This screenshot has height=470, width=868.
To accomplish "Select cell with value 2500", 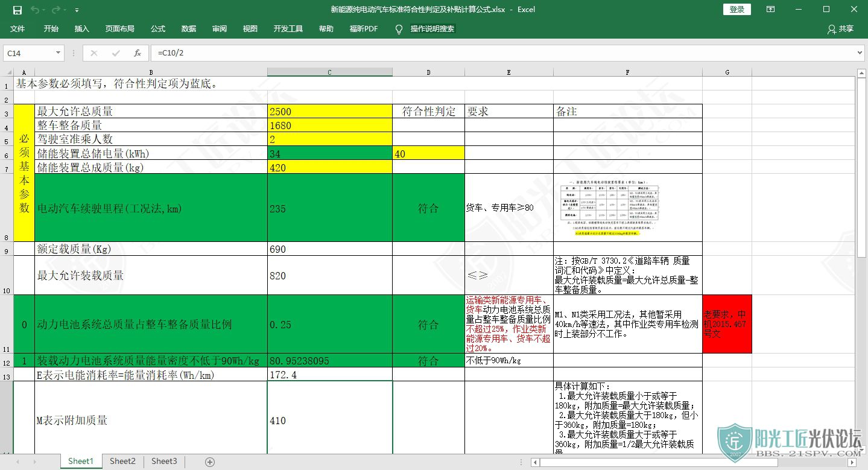I will click(329, 111).
